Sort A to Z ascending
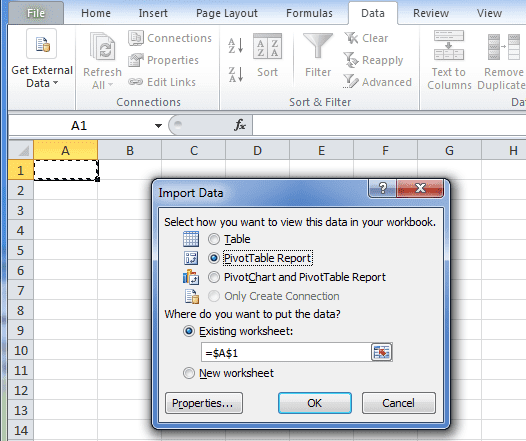 click(235, 46)
